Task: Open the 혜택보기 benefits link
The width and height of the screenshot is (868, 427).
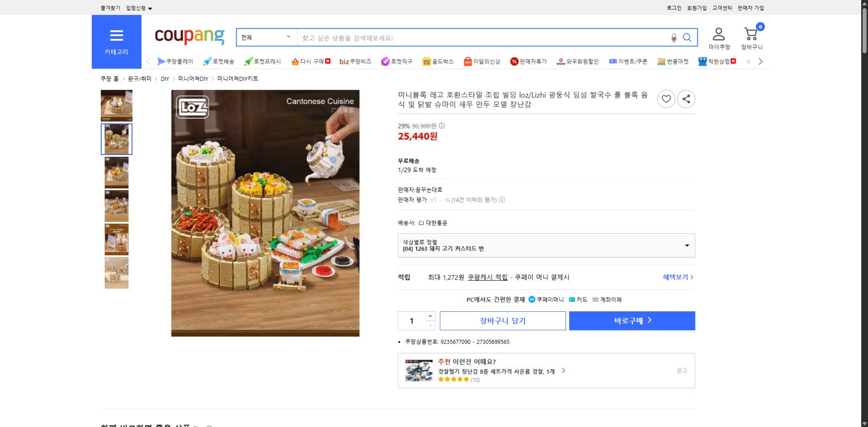Action: click(x=676, y=277)
